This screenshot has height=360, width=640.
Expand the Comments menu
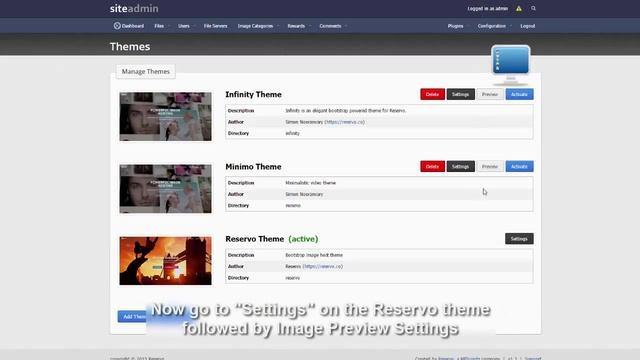(x=330, y=26)
